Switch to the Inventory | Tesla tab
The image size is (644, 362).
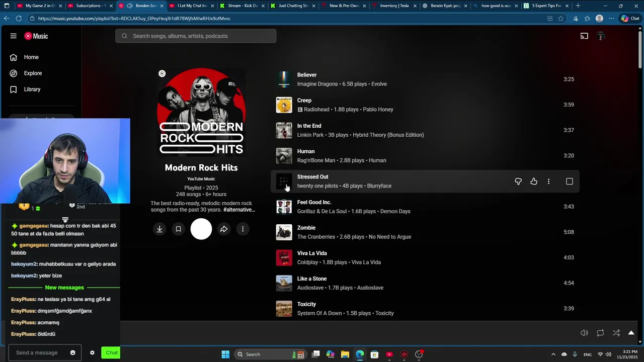(394, 6)
